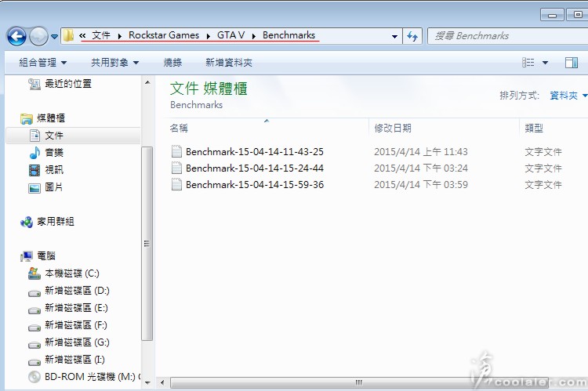Select 電腦 in navigation pane
588x391 pixels.
46,256
